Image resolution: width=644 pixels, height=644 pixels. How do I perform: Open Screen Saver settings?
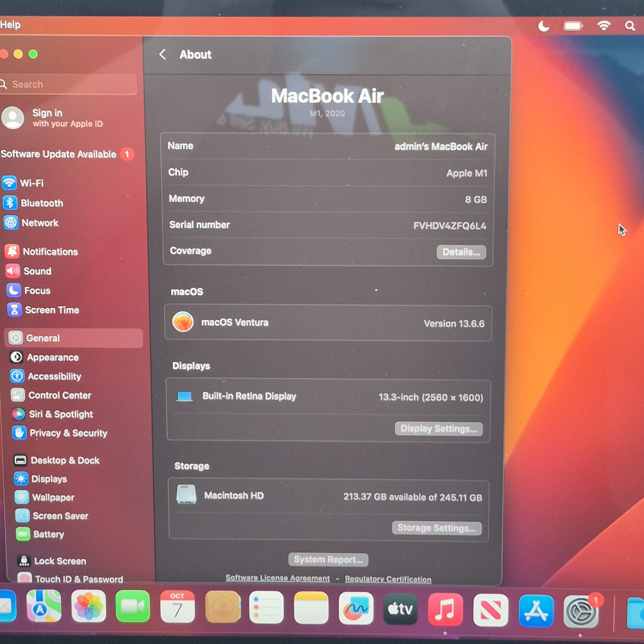52,516
